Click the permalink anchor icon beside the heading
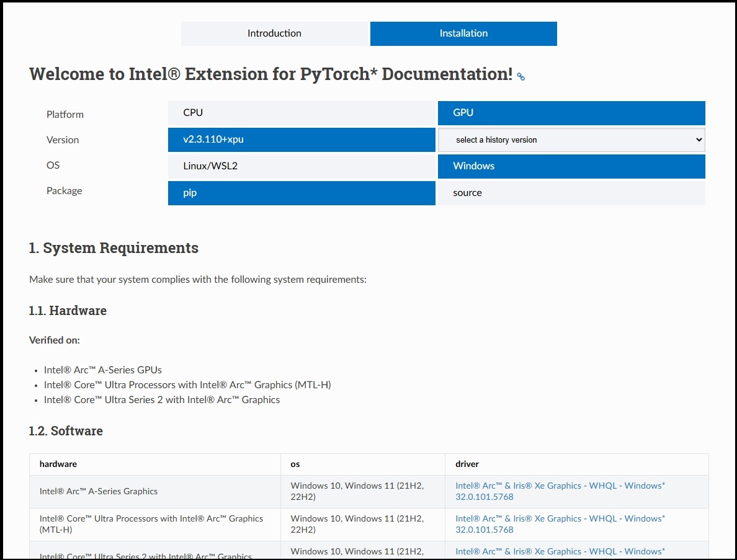This screenshot has width=737, height=560. tap(520, 76)
